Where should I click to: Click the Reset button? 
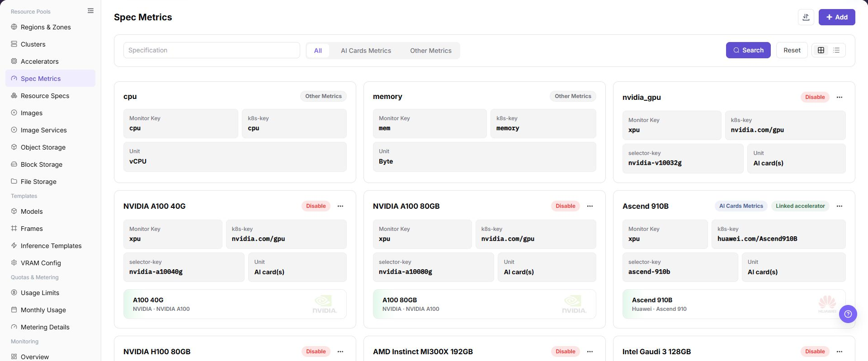[x=792, y=50]
